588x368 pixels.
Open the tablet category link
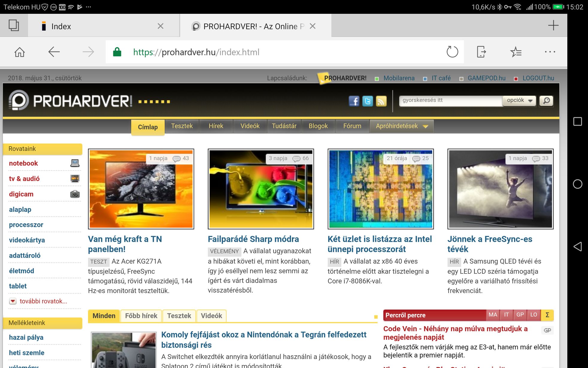(x=18, y=286)
